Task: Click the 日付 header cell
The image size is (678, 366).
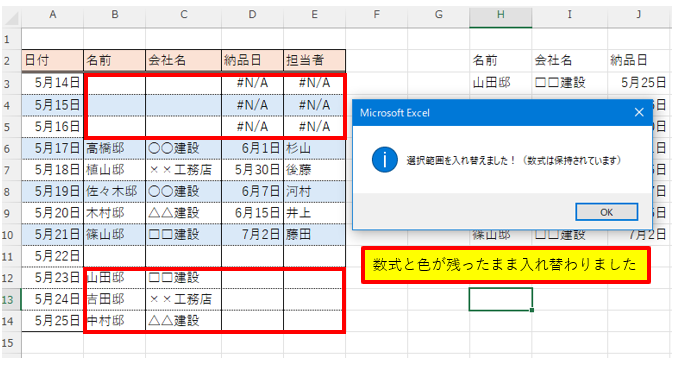Action: tap(52, 61)
